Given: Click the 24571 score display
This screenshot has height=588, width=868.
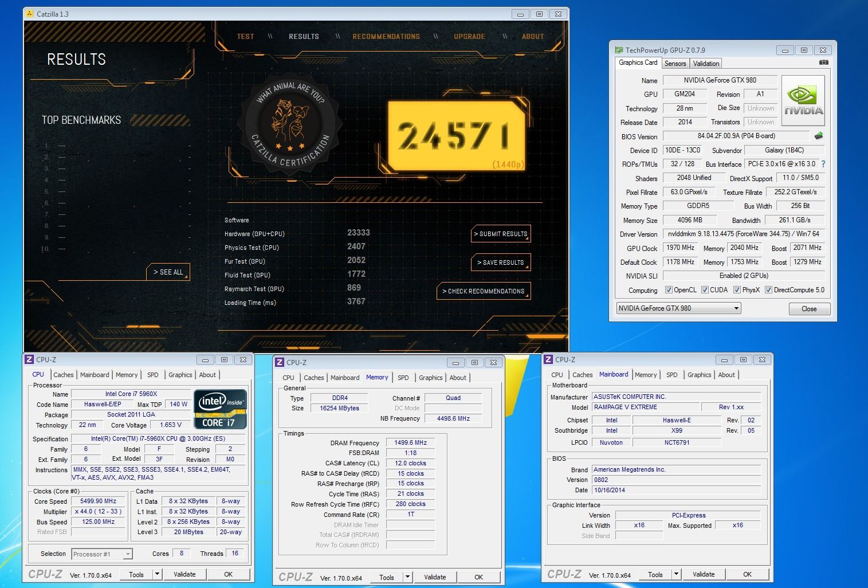Looking at the screenshot, I should coord(457,136).
